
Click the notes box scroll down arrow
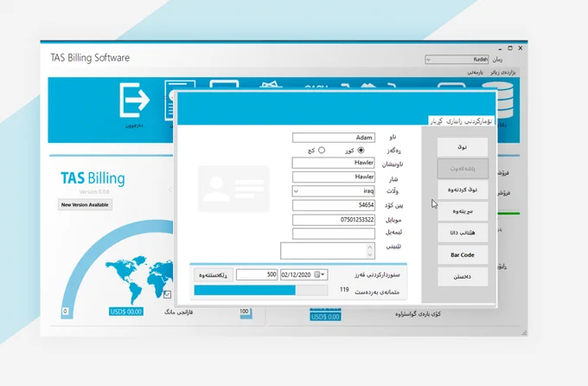[370, 255]
